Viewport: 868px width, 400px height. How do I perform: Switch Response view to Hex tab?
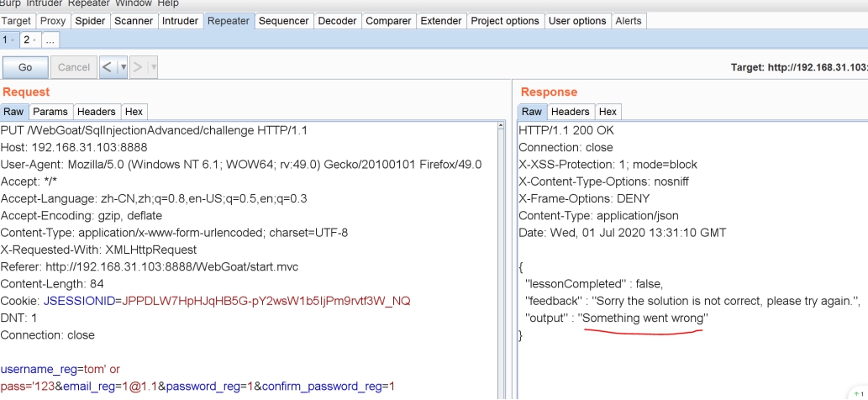608,112
